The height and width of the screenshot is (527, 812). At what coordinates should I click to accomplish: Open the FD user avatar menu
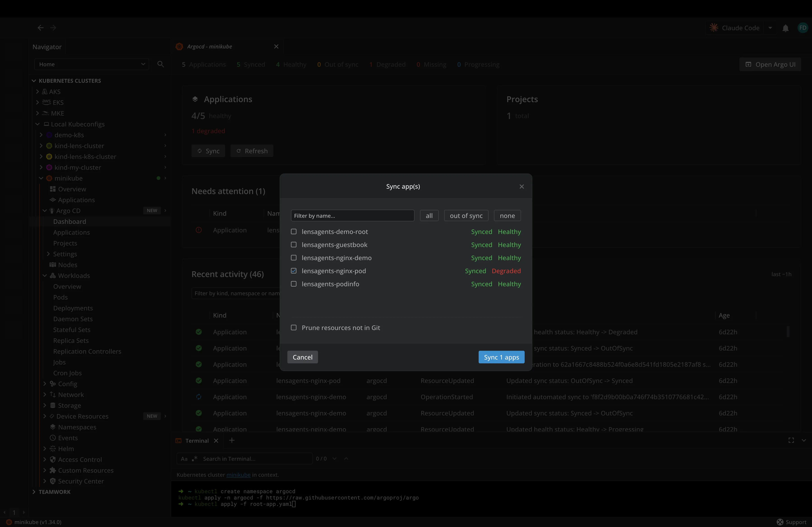[803, 27]
